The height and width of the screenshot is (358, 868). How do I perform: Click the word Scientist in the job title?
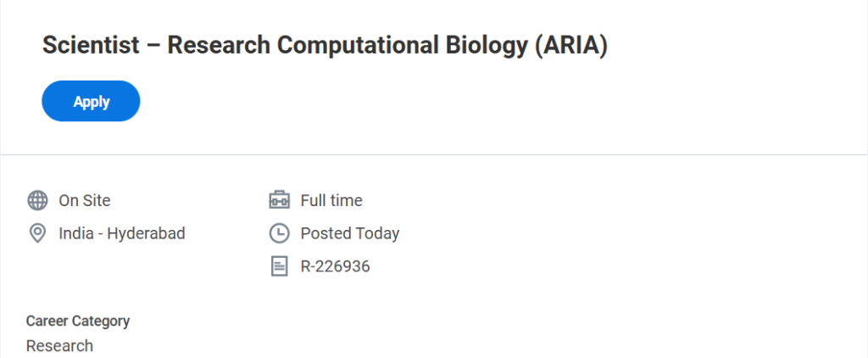[x=90, y=46]
